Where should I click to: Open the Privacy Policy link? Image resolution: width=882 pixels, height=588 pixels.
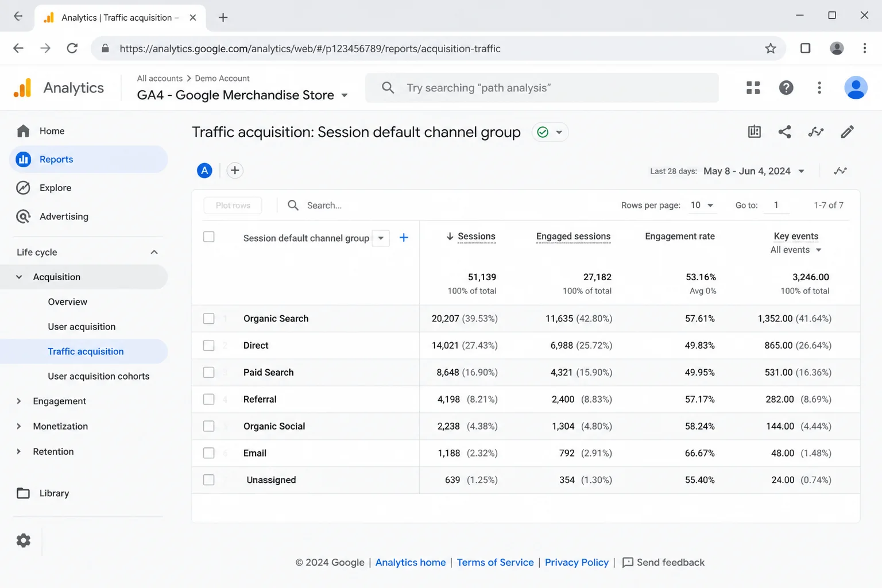point(577,563)
